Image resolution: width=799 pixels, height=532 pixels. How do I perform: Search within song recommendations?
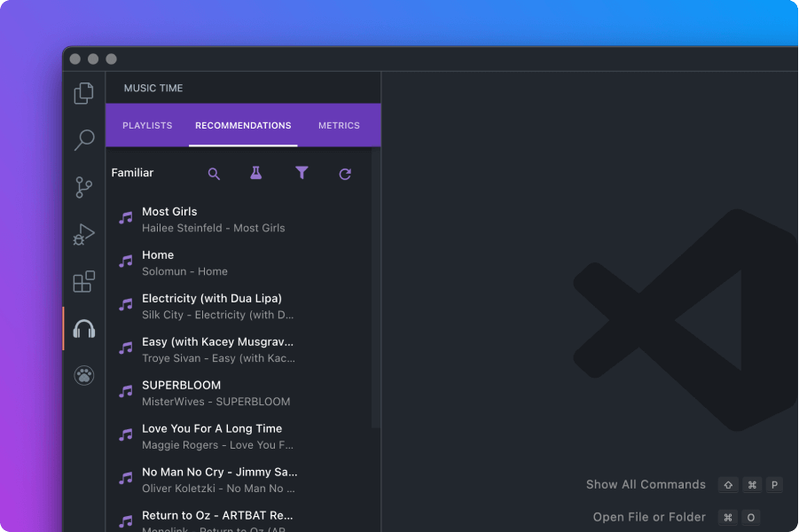(x=214, y=173)
